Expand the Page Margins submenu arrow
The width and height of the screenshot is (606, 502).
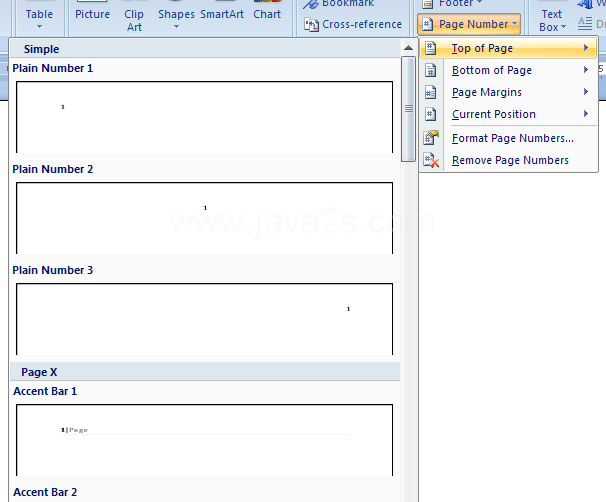tap(586, 92)
